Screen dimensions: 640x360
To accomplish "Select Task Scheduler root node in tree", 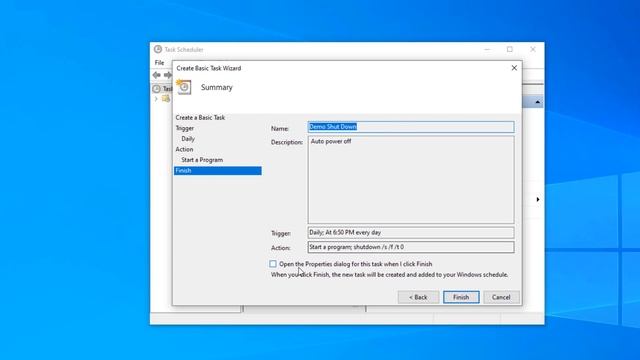I will (162, 89).
